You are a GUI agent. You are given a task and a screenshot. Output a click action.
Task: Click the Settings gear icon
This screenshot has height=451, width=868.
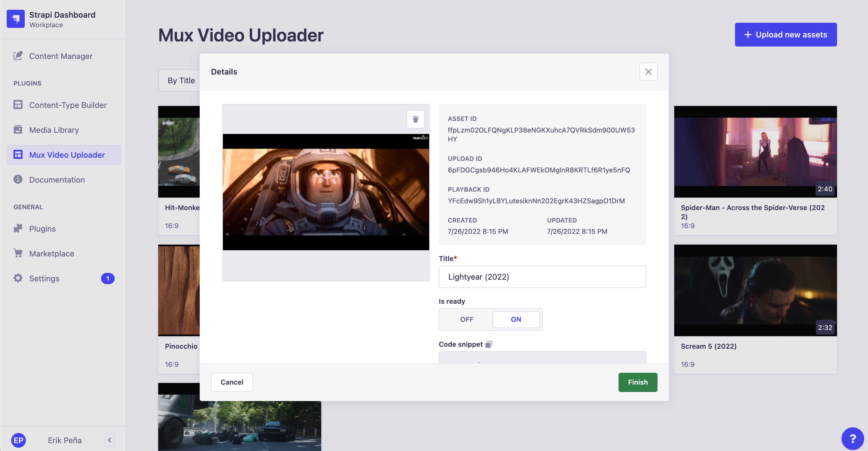[x=18, y=278]
